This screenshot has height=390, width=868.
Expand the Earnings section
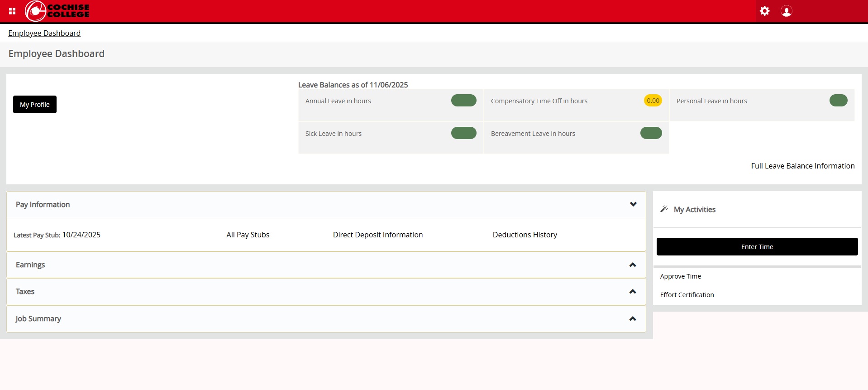[x=633, y=265]
